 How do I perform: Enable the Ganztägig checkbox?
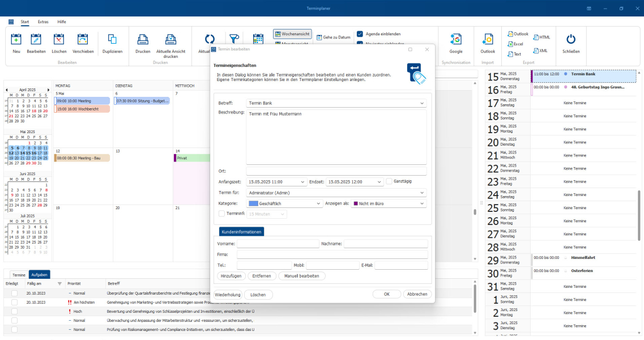click(389, 182)
